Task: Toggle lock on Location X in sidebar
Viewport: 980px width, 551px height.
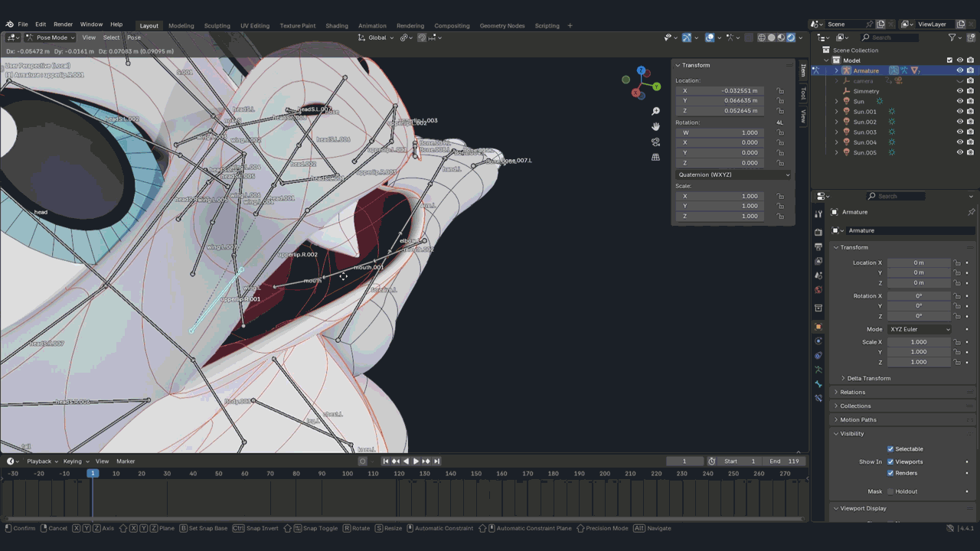Action: coord(780,90)
